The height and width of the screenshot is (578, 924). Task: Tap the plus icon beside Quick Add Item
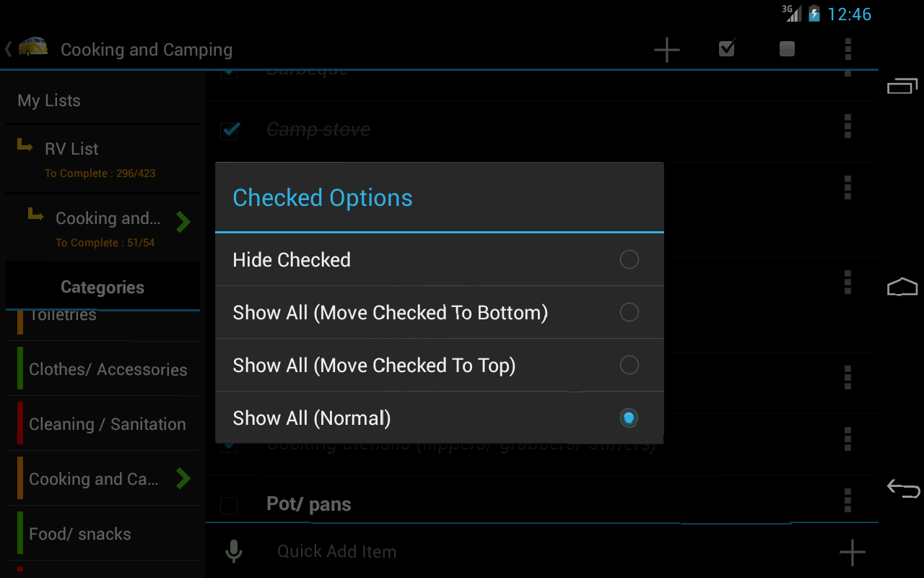click(852, 553)
